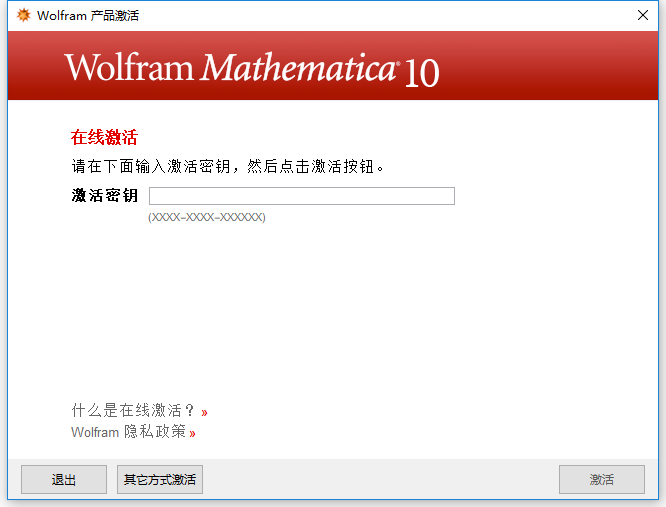The height and width of the screenshot is (507, 666).
Task: Click the Wolfram 产品激活 title bar text
Action: tap(88, 15)
